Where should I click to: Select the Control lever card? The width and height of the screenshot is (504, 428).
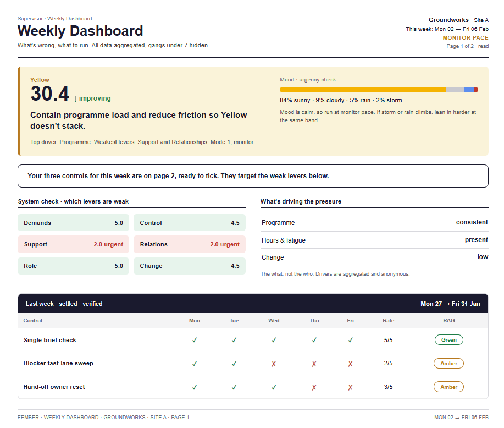click(190, 223)
